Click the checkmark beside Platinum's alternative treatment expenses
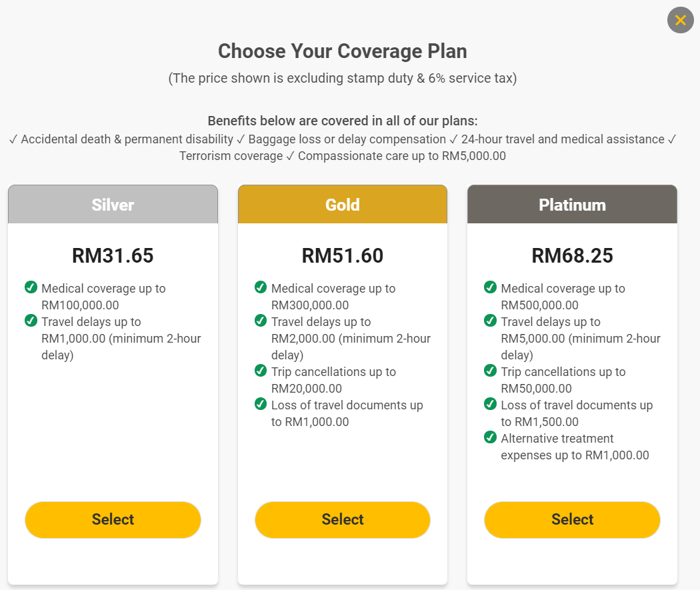 [491, 438]
